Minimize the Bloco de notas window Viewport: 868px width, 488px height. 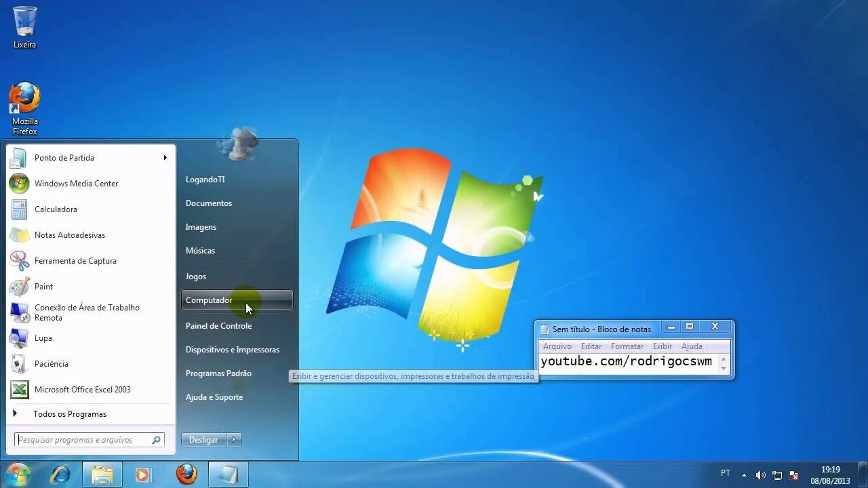(x=671, y=327)
